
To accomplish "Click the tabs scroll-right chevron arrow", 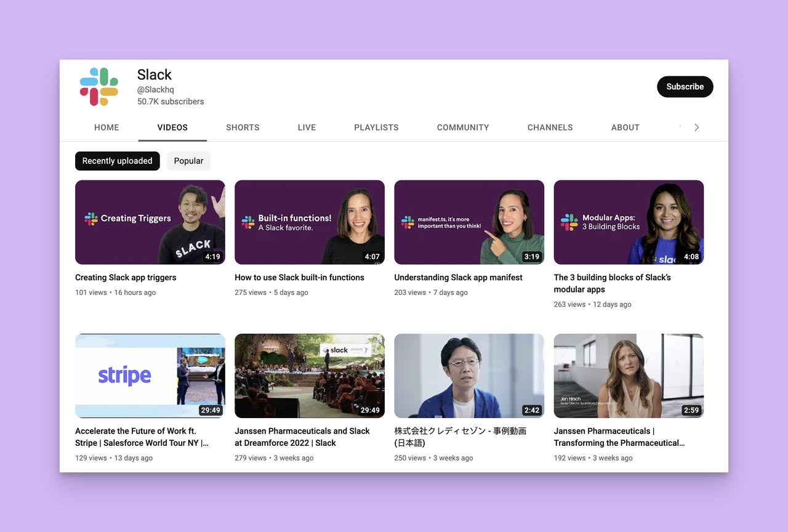I will [x=696, y=127].
